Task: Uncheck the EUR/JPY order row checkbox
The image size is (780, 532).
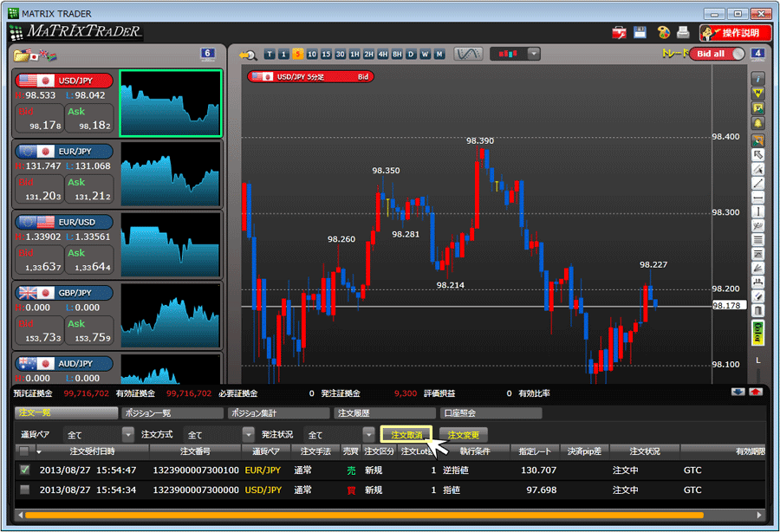Action: pos(24,470)
